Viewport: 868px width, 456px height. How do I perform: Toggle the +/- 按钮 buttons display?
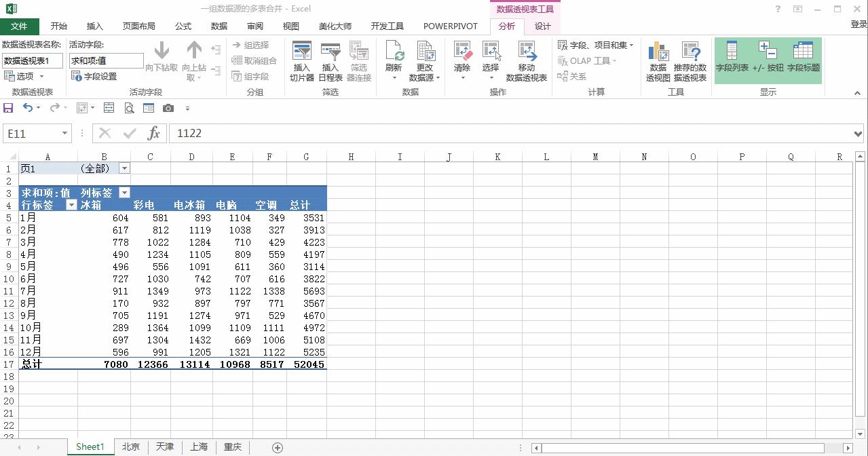(x=768, y=56)
